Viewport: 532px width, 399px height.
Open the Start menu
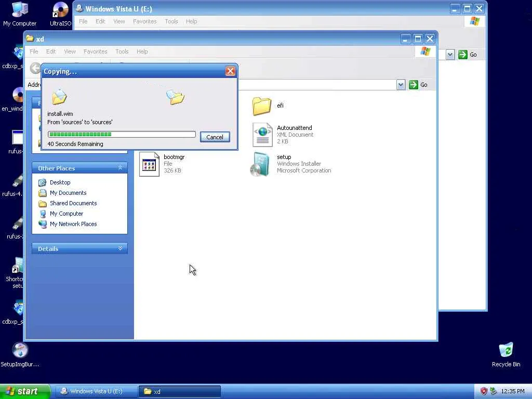25,391
